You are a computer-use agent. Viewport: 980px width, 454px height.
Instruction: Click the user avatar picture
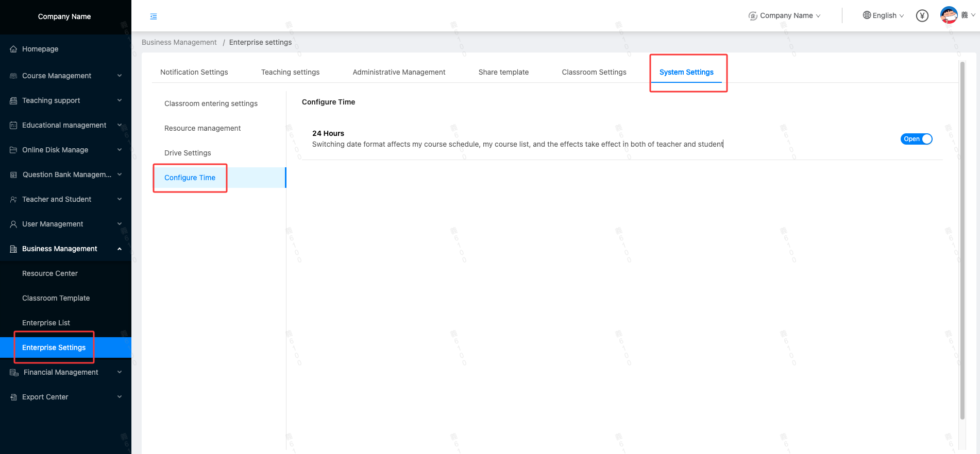(949, 15)
